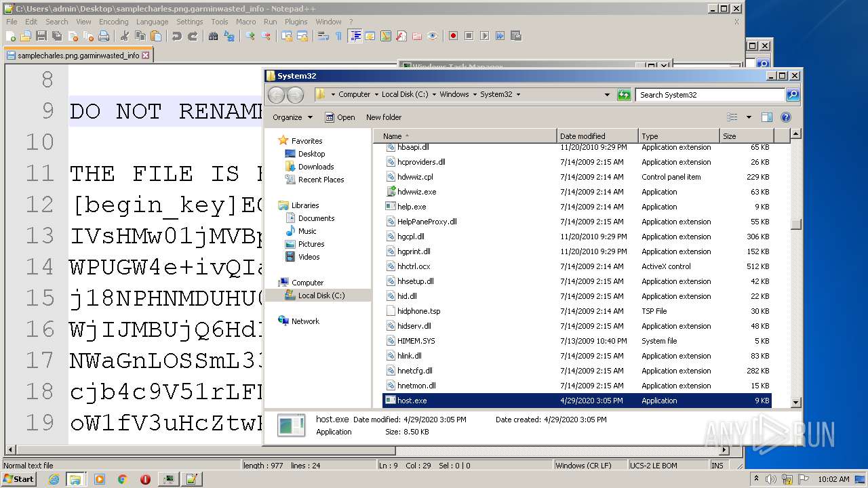Open Find with the binoculars icon

click(x=213, y=36)
